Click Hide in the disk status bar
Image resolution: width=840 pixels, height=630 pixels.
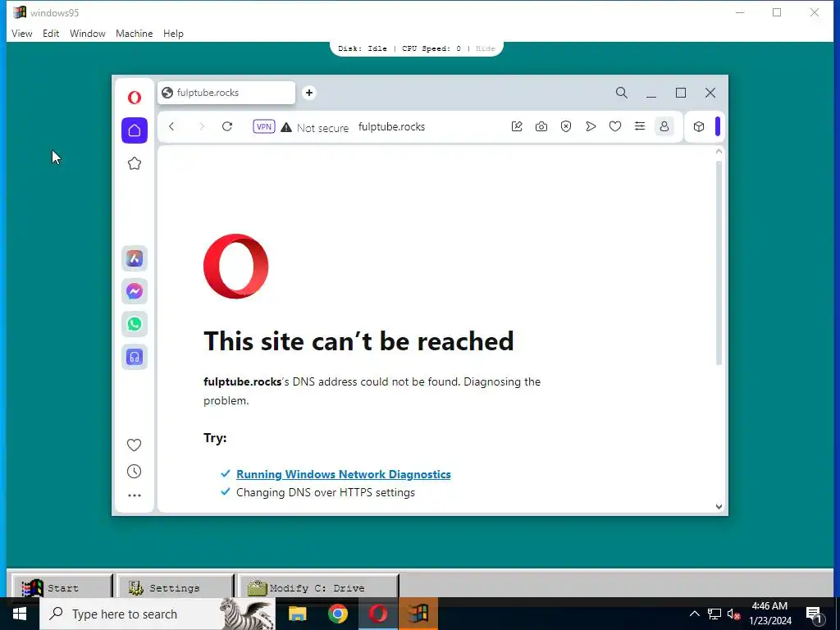pos(486,48)
